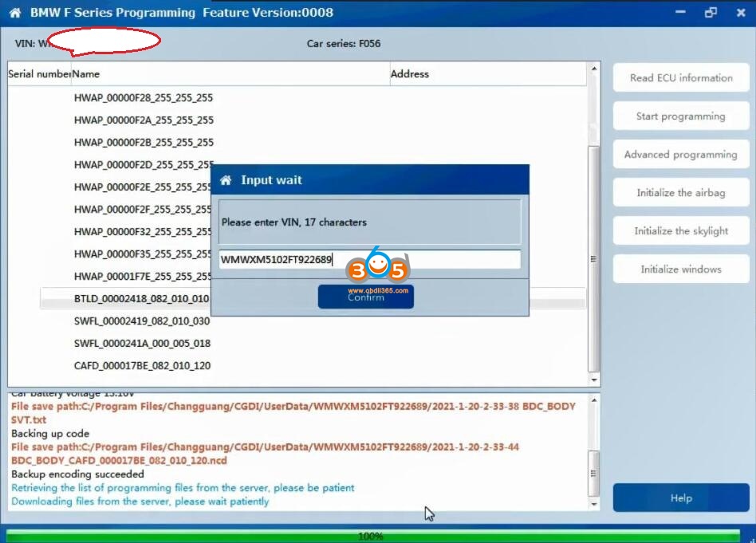
Task: Select row HWAP_00000F28_255_255_255
Action: (x=144, y=98)
